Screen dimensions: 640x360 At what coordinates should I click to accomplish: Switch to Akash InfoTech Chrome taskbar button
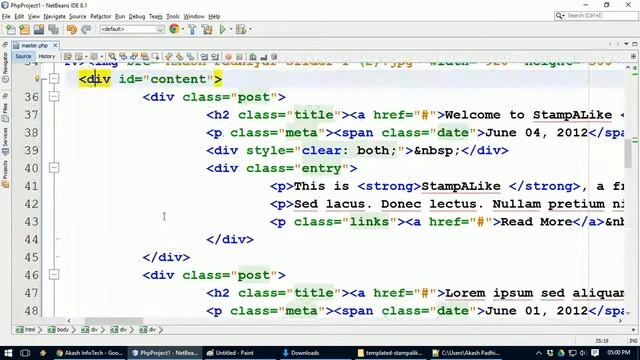pyautogui.click(x=90, y=353)
